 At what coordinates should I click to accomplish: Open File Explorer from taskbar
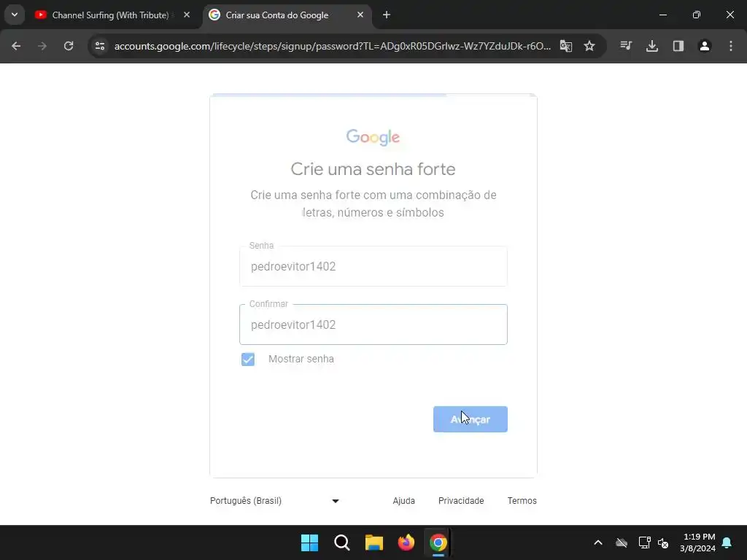point(374,542)
